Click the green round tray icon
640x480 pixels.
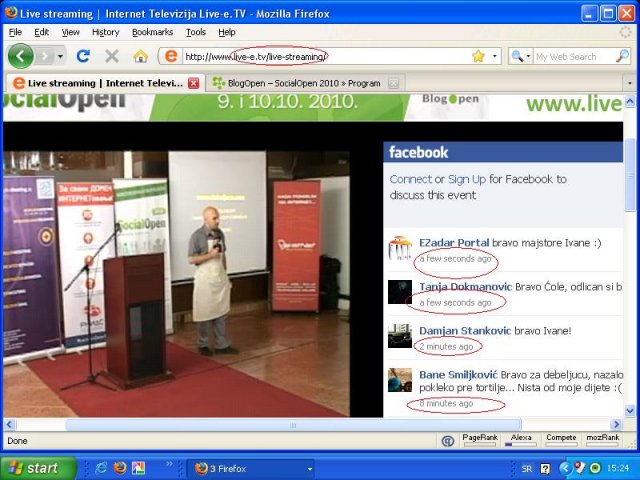coord(595,468)
